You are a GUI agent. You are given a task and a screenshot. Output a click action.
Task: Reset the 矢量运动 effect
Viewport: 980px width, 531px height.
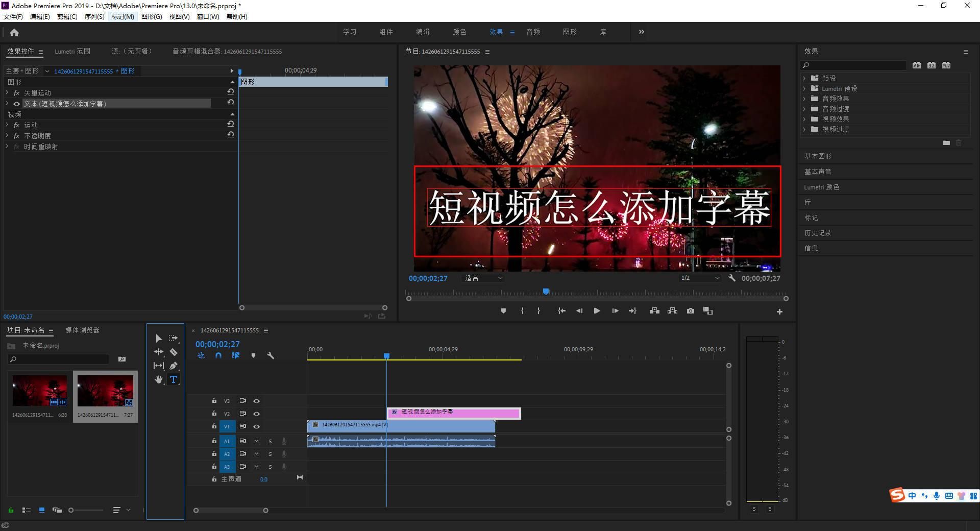230,92
